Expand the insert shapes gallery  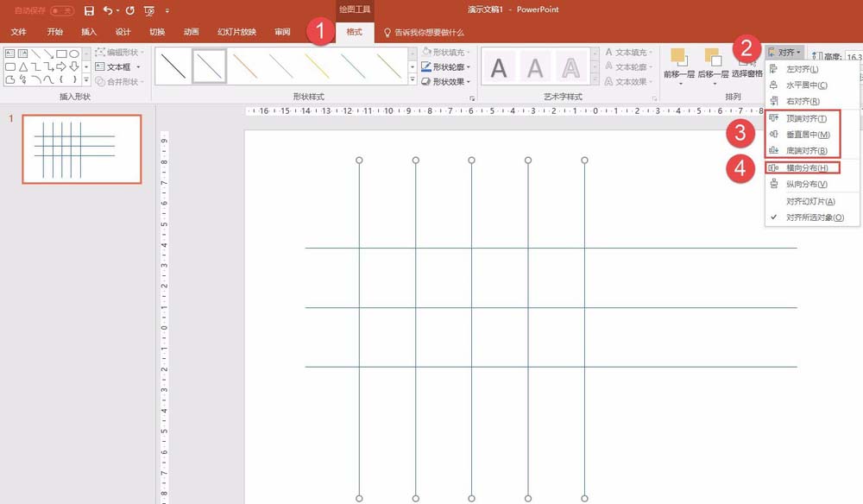pyautogui.click(x=86, y=80)
